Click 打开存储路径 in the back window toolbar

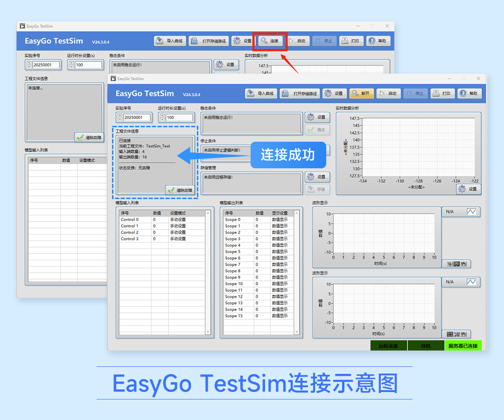[209, 41]
